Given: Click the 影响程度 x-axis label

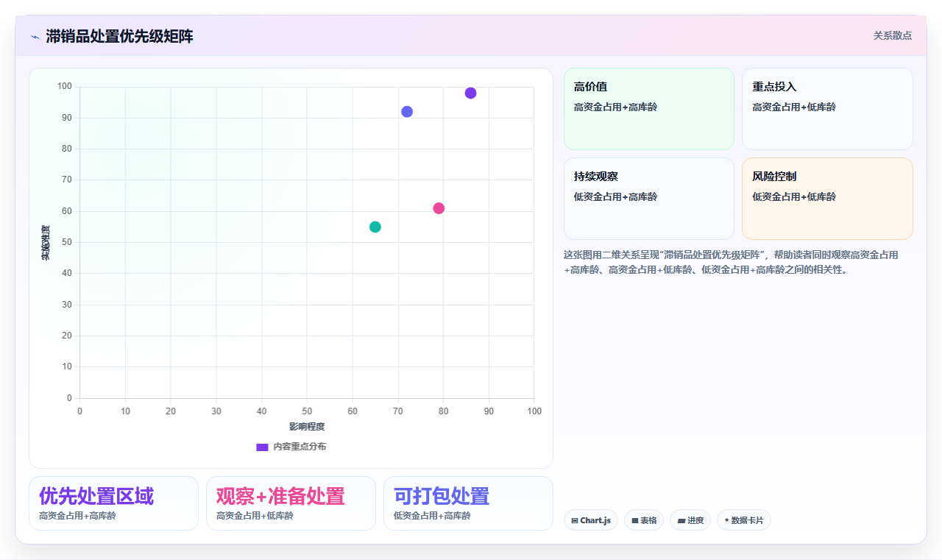Looking at the screenshot, I should point(307,427).
